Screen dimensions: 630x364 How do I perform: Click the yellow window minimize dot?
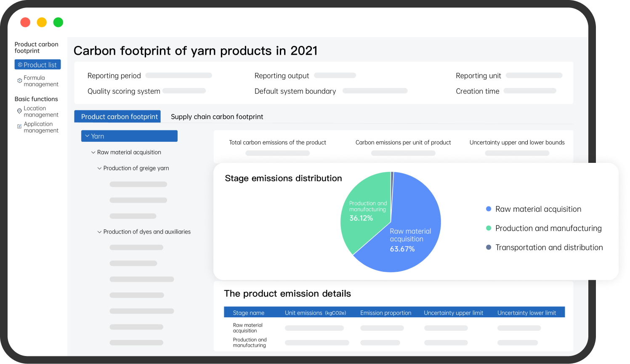point(42,22)
